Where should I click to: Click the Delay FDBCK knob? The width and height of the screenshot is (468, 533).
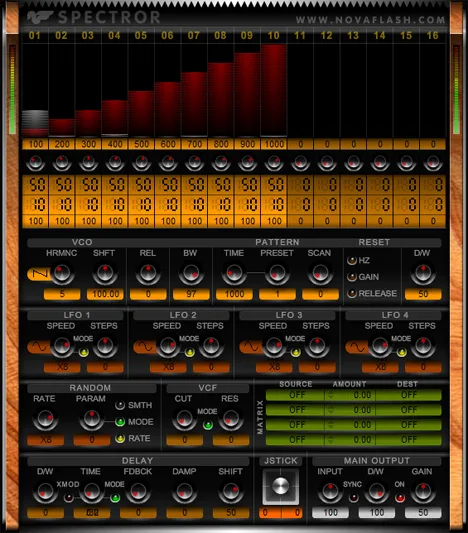pyautogui.click(x=138, y=492)
